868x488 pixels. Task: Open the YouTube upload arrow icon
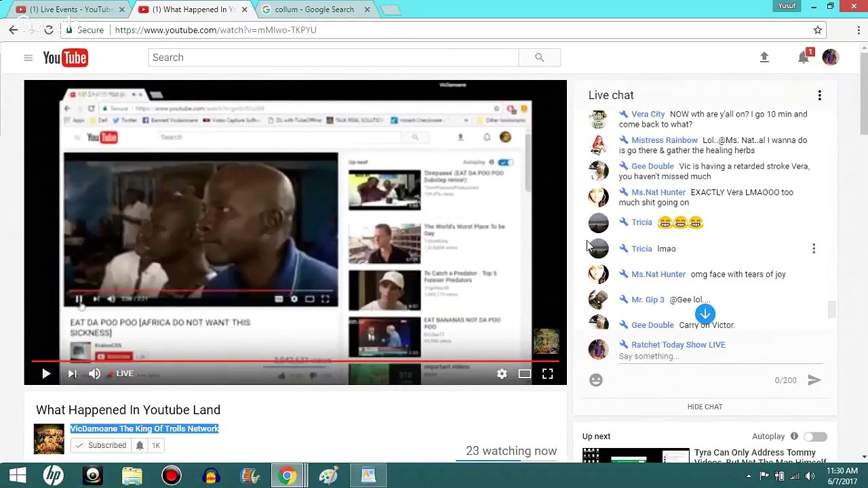tap(764, 58)
